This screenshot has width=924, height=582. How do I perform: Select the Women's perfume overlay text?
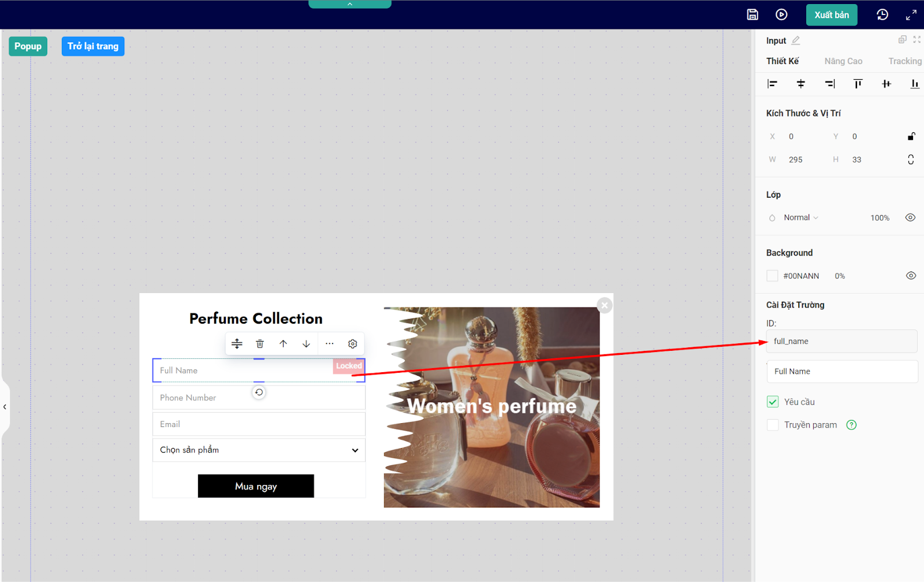click(x=492, y=406)
